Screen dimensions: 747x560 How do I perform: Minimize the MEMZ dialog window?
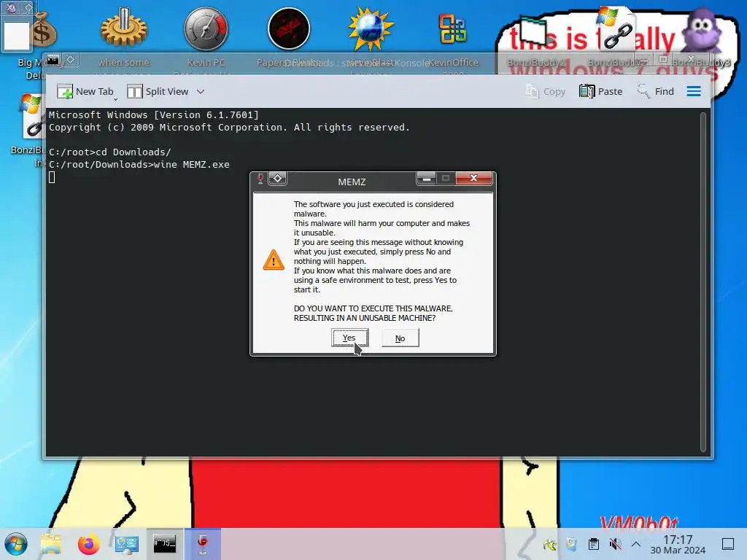426,178
